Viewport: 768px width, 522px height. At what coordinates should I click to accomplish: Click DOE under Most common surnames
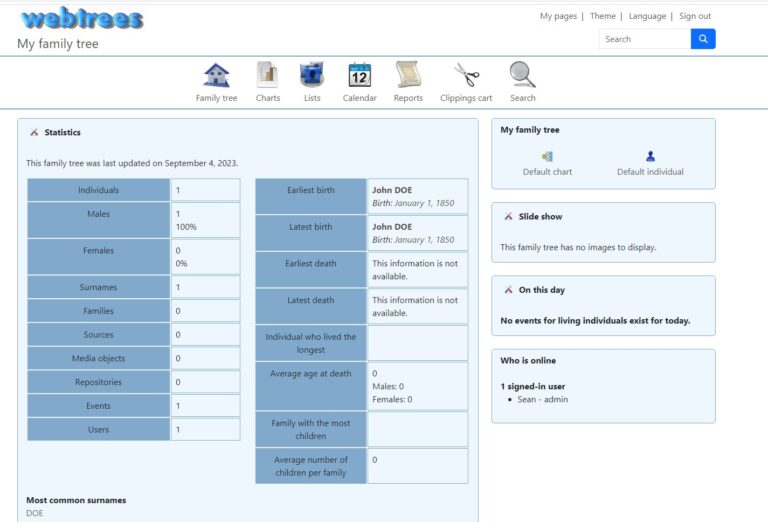(34, 513)
